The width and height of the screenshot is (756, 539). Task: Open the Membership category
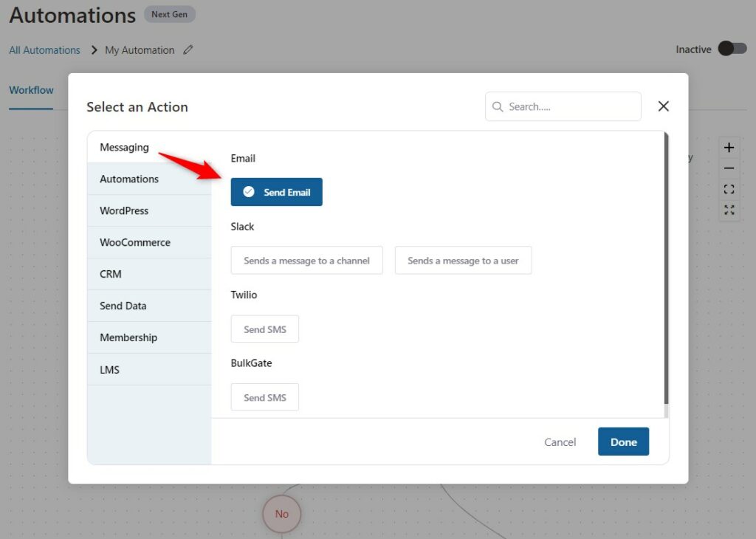[149, 337]
